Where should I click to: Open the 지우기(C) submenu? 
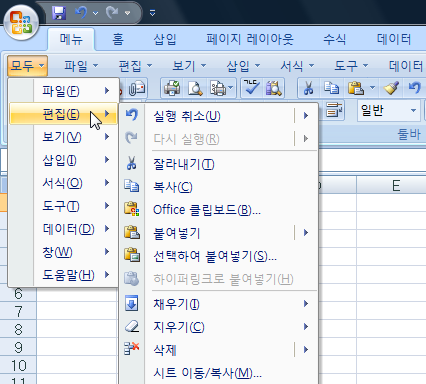[x=218, y=327]
